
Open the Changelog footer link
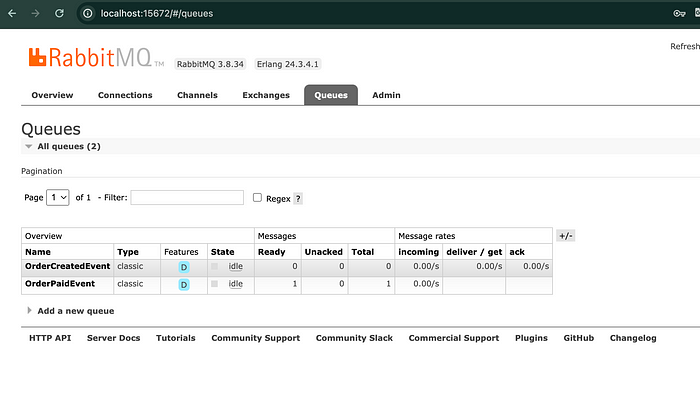coord(633,338)
